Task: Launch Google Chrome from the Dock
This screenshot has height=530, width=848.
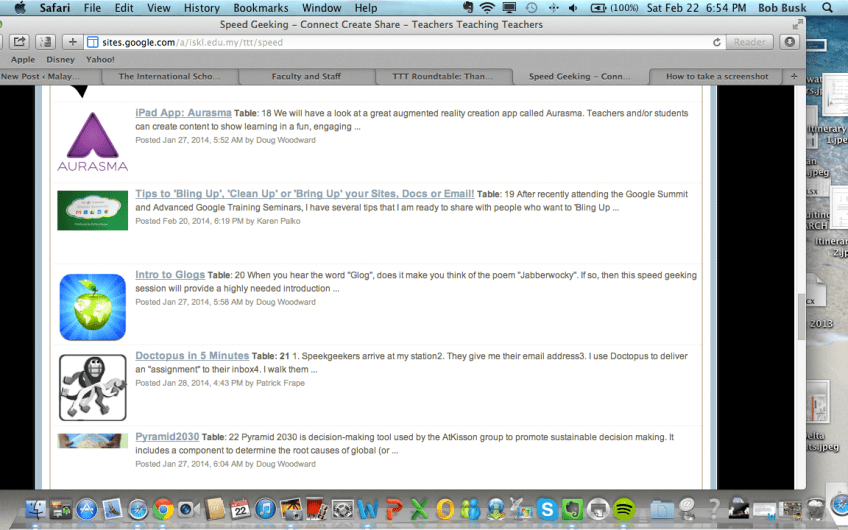Action: click(163, 509)
